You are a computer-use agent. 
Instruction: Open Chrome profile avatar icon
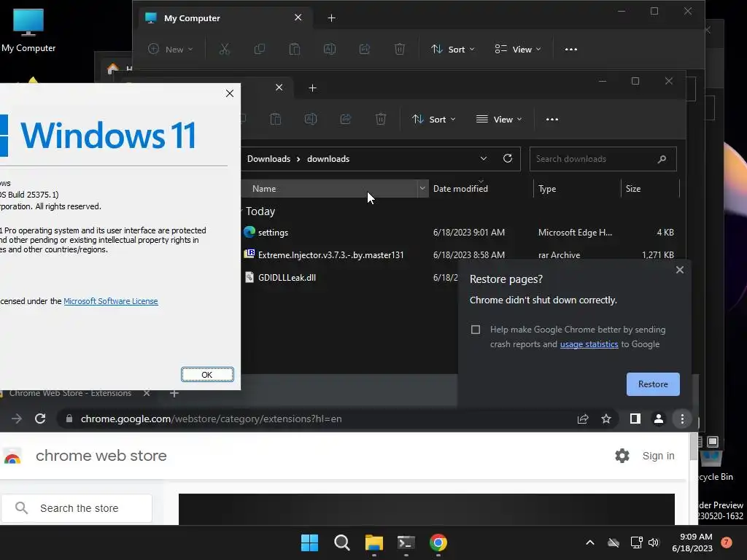click(x=659, y=419)
